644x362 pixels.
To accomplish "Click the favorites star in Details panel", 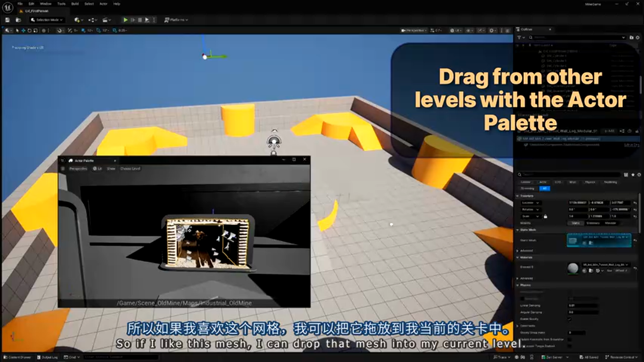I will click(633, 174).
